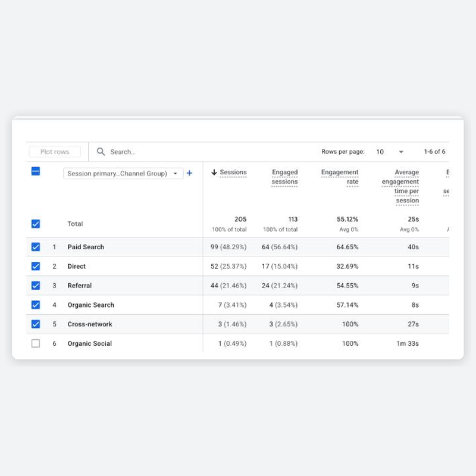The height and width of the screenshot is (476, 476).
Task: Sort by Engagement rate column header
Action: coord(340,177)
